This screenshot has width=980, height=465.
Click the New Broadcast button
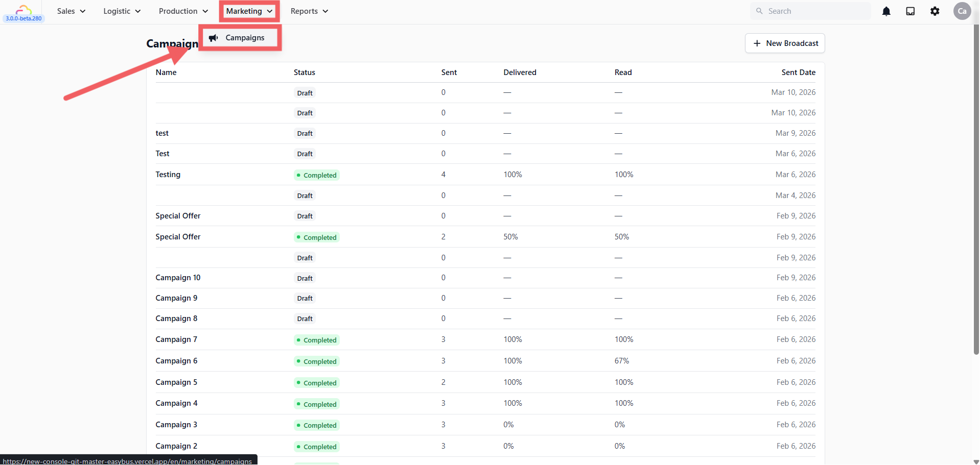pyautogui.click(x=785, y=43)
